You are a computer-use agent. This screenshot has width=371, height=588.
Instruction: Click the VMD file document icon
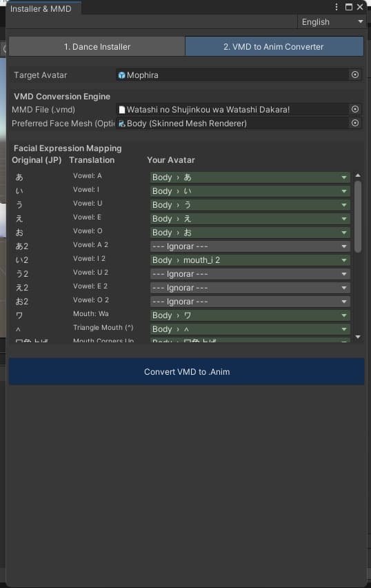click(x=122, y=110)
